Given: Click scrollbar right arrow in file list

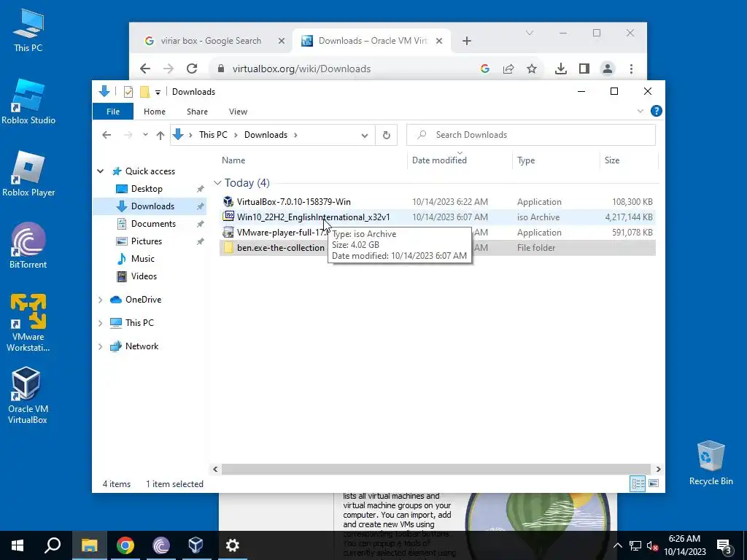Looking at the screenshot, I should [x=658, y=469].
